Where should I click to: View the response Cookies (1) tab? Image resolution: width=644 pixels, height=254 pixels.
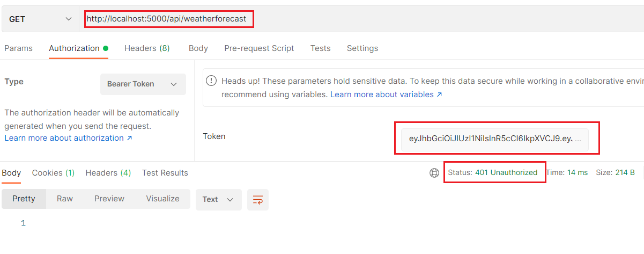coord(53,173)
